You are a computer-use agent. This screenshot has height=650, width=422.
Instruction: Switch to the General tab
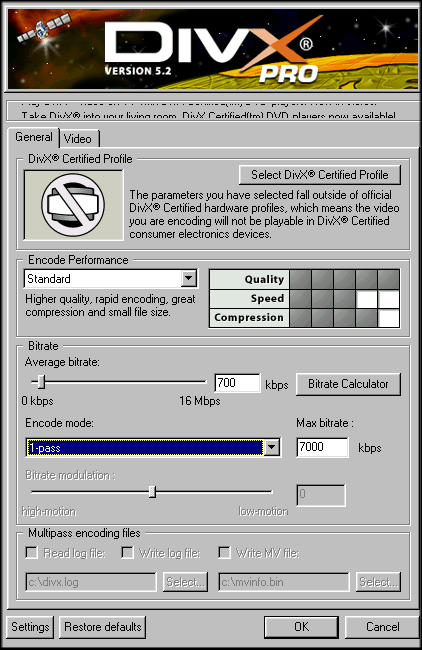[x=34, y=137]
